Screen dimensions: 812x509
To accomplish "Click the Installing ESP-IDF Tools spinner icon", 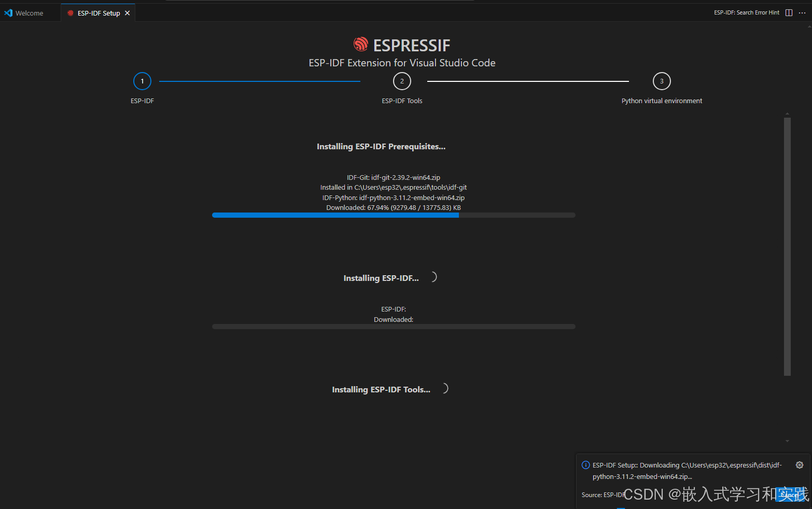I will tap(444, 388).
